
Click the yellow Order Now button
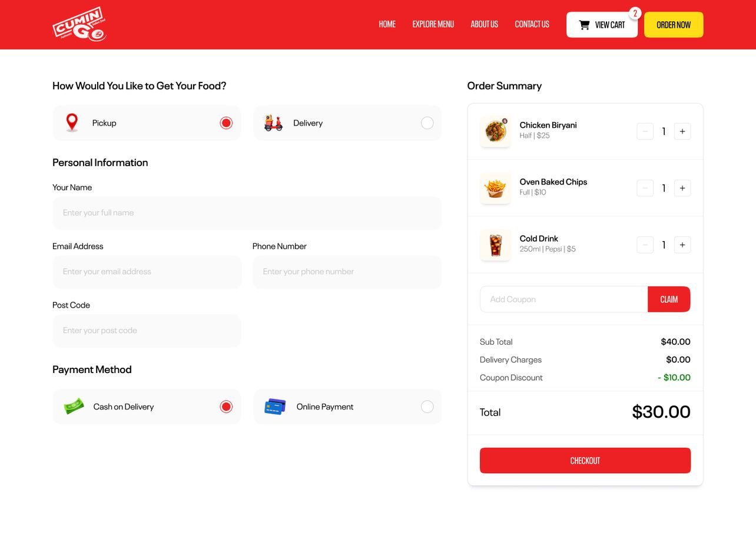pos(674,25)
